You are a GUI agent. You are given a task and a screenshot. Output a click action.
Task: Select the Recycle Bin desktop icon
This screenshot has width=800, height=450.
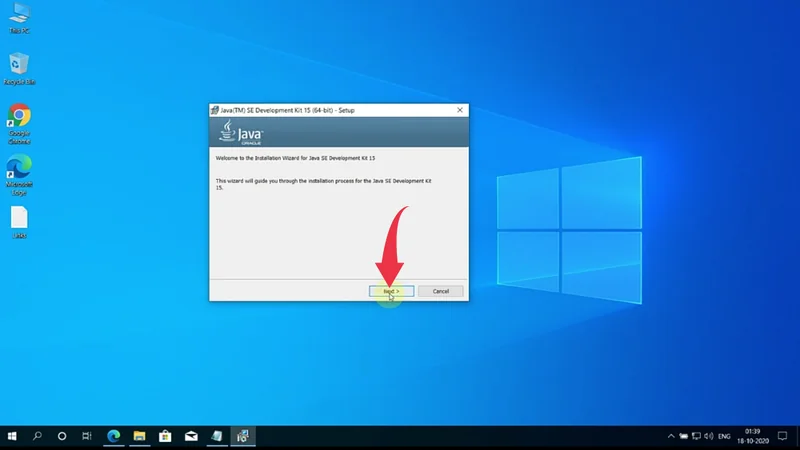(19, 67)
